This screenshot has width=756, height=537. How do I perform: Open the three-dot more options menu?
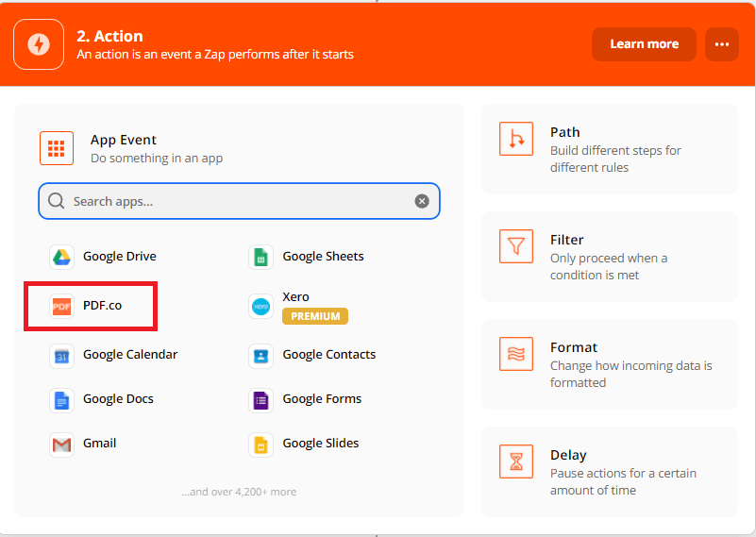[x=722, y=44]
